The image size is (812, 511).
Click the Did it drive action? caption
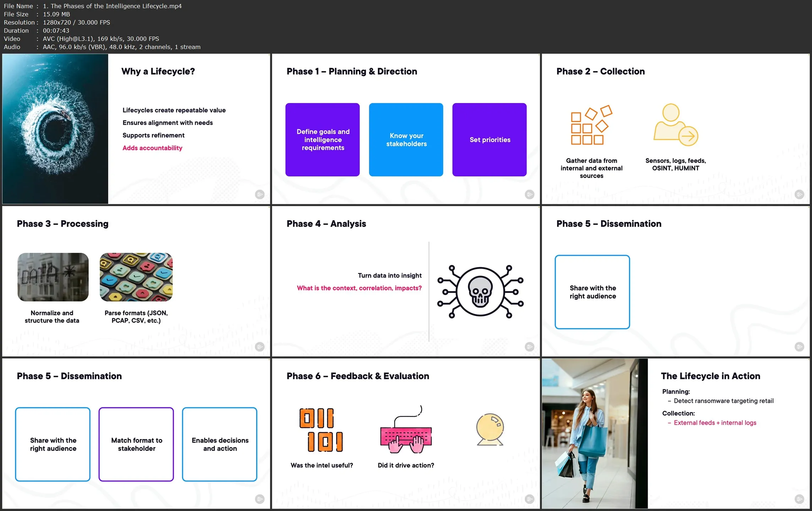[x=406, y=465]
